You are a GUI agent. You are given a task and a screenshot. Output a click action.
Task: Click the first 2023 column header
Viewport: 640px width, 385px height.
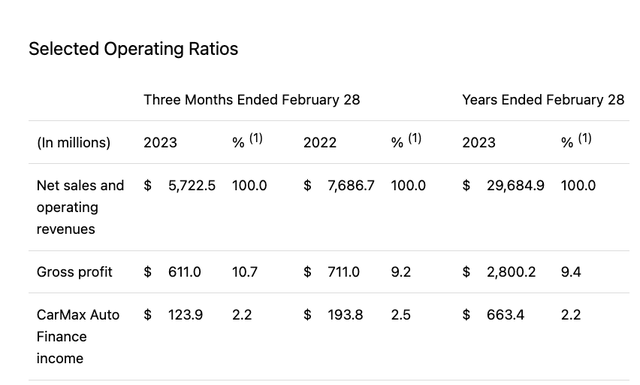coord(160,142)
